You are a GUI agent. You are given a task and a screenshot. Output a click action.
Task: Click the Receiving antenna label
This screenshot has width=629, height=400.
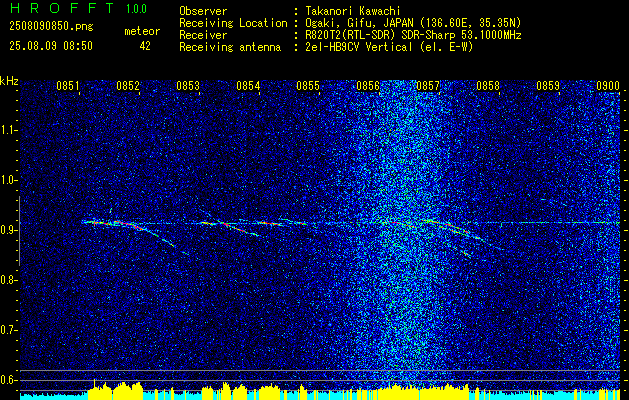230,47
